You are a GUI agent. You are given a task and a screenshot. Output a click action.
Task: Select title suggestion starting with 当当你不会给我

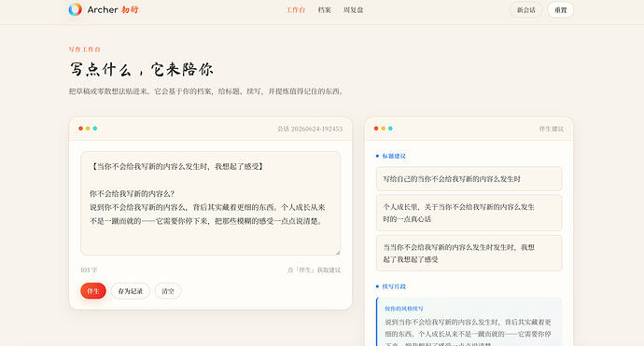click(469, 254)
